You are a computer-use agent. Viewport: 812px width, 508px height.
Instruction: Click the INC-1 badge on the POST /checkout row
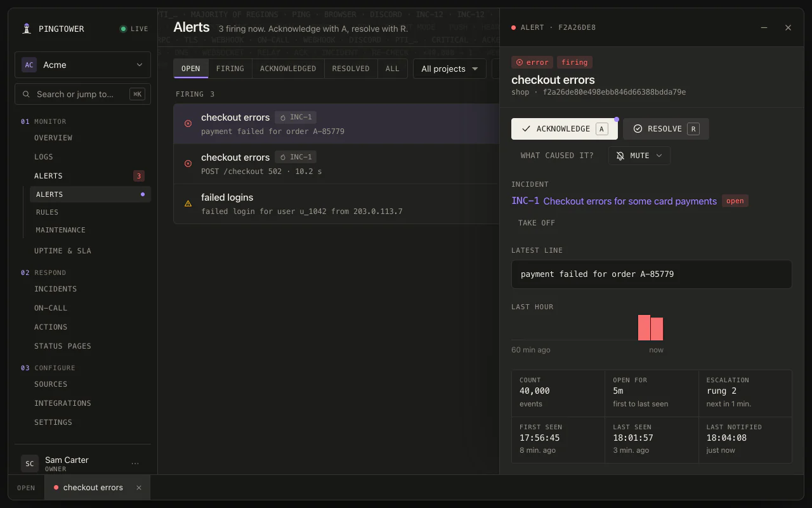(x=296, y=157)
